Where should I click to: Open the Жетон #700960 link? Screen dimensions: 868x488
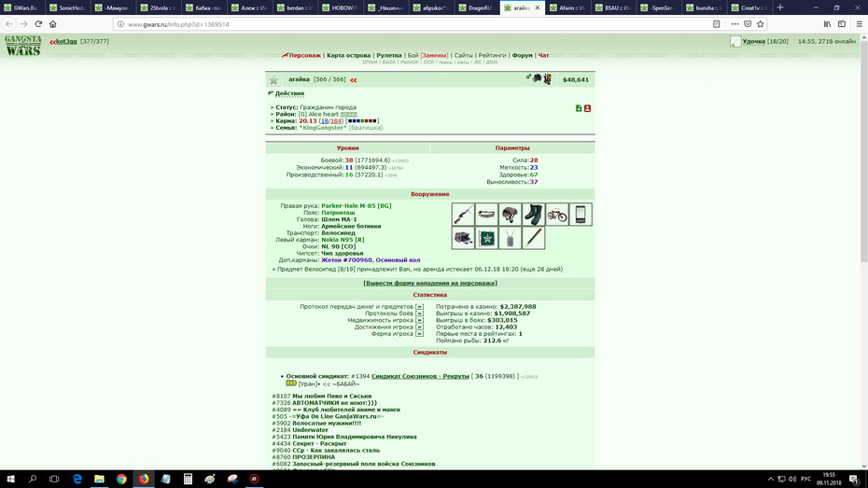click(346, 260)
